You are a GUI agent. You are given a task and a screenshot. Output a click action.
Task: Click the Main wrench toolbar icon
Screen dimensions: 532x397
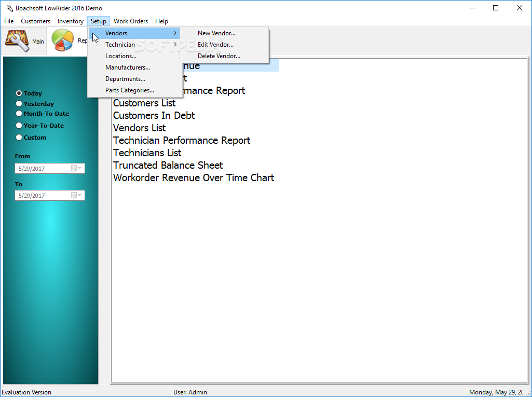coord(17,41)
